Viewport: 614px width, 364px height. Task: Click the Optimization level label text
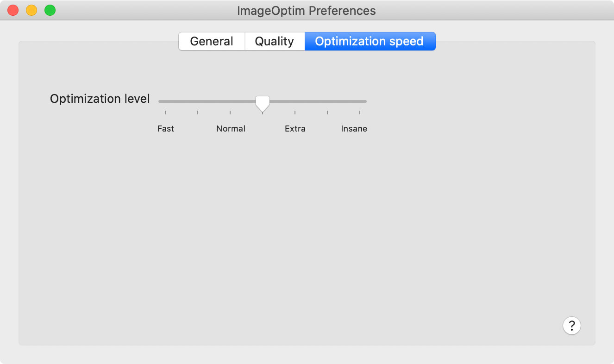[x=100, y=99]
